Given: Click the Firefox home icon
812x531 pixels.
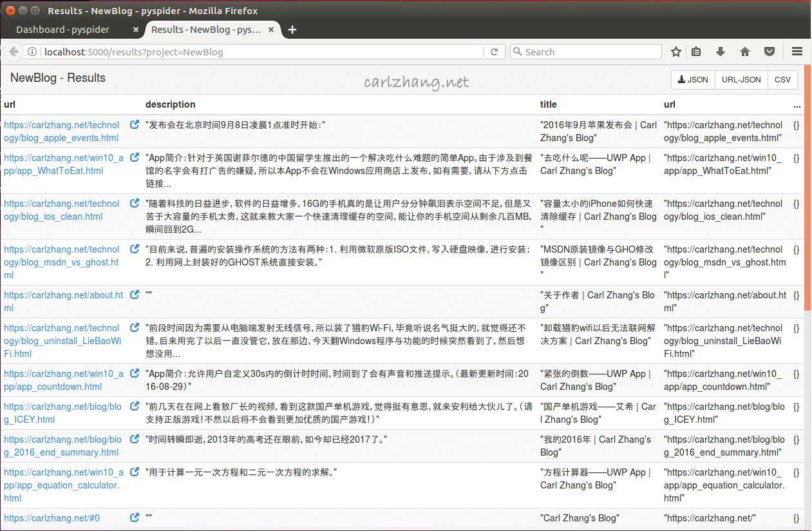Looking at the screenshot, I should click(x=745, y=52).
